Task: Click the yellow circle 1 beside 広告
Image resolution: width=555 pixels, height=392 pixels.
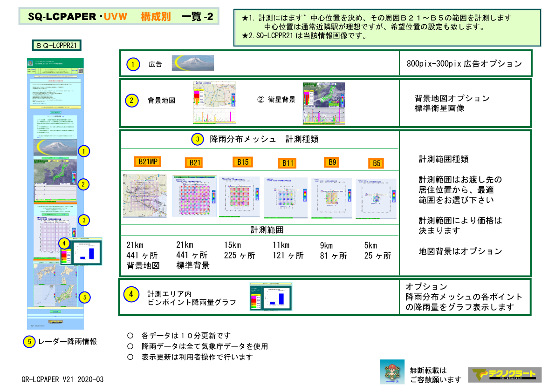Action: click(133, 64)
